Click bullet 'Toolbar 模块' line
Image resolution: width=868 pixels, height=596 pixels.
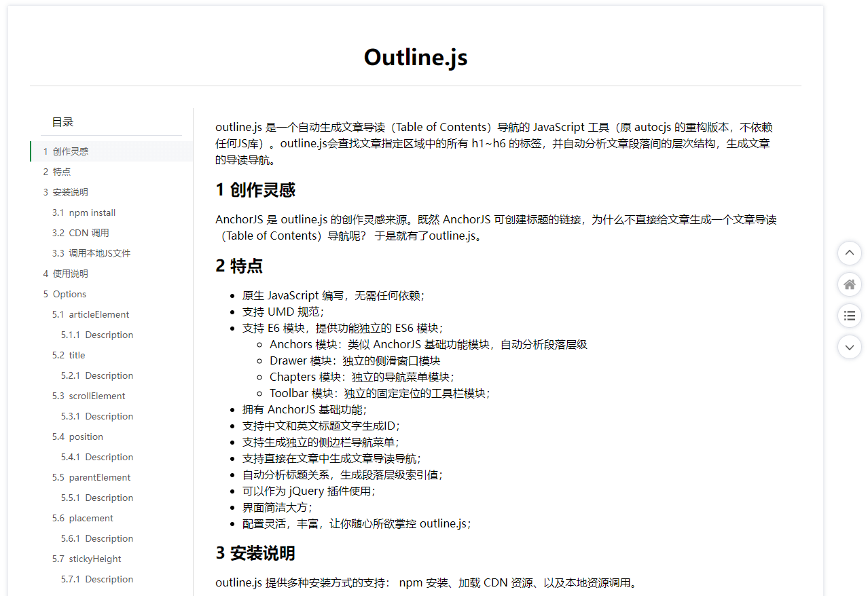tap(380, 393)
